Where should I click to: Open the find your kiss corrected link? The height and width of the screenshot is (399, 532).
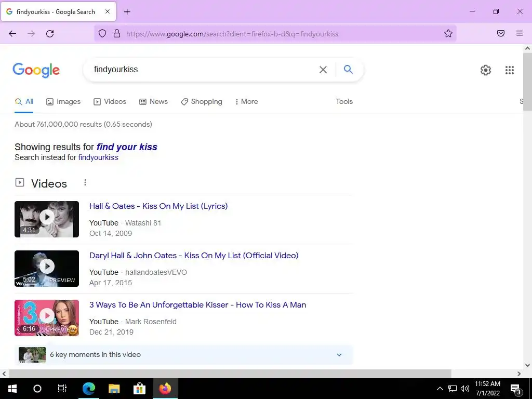click(x=127, y=147)
